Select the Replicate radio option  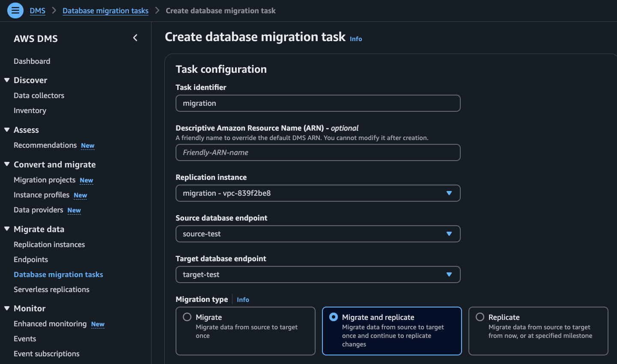point(480,317)
